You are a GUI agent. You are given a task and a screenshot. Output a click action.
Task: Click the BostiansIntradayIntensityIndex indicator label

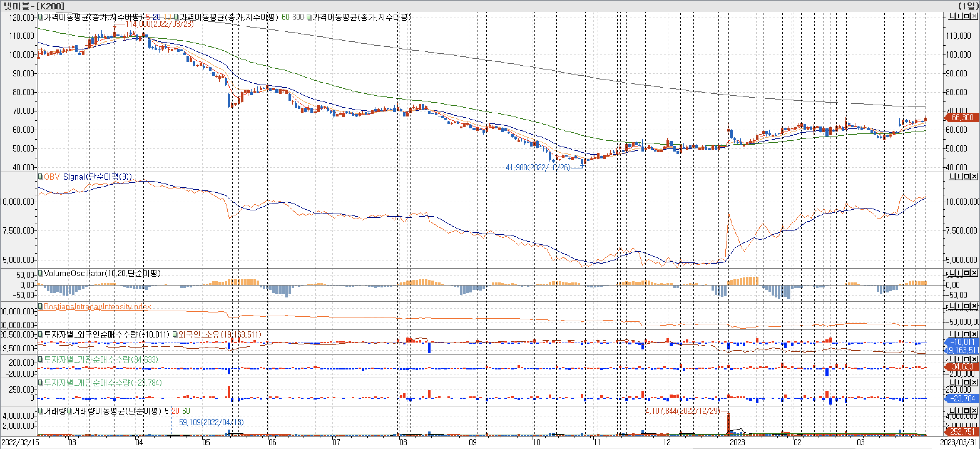[97, 307]
